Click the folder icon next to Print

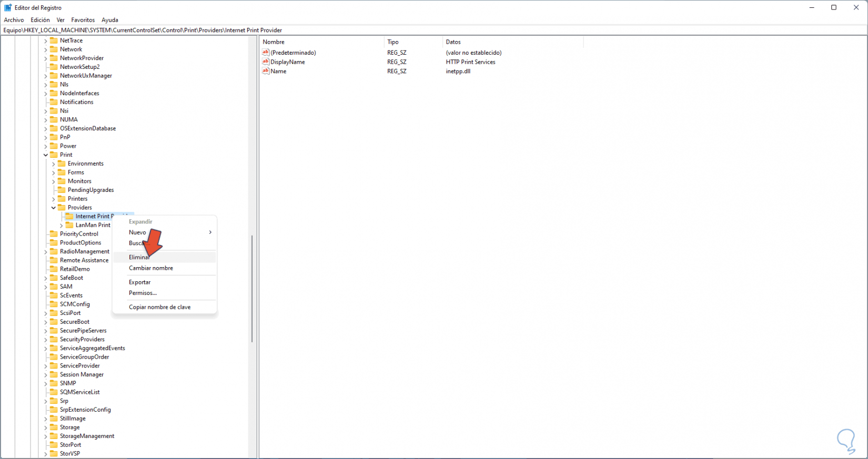tap(54, 155)
